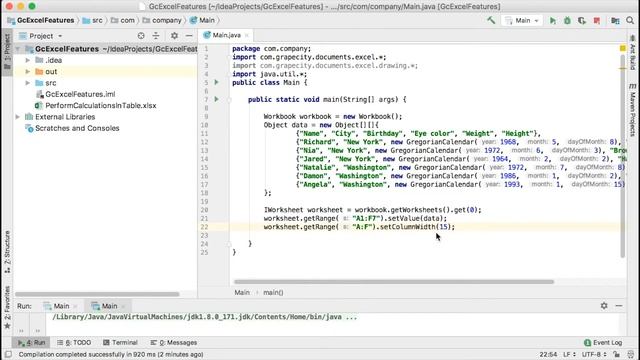Image resolution: width=640 pixels, height=360 pixels.
Task: Open the Event Log
Action: 603,342
